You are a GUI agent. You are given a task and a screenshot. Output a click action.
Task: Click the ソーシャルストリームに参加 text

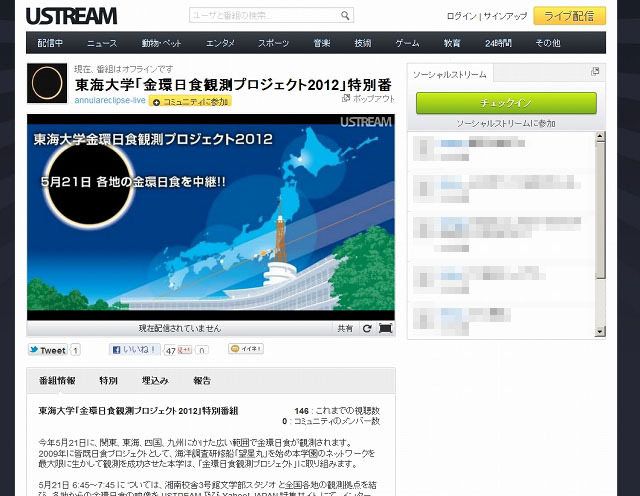click(x=506, y=123)
